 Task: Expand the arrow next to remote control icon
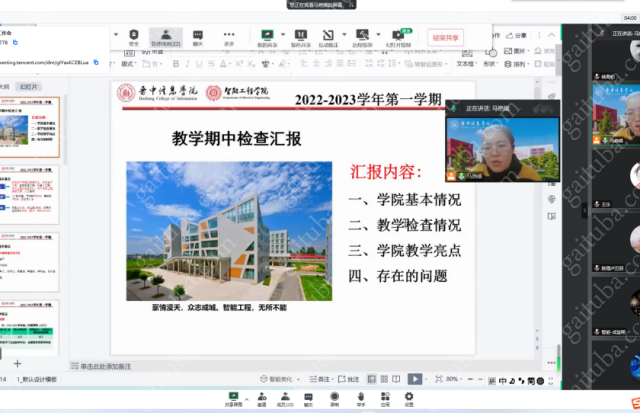pos(378,34)
